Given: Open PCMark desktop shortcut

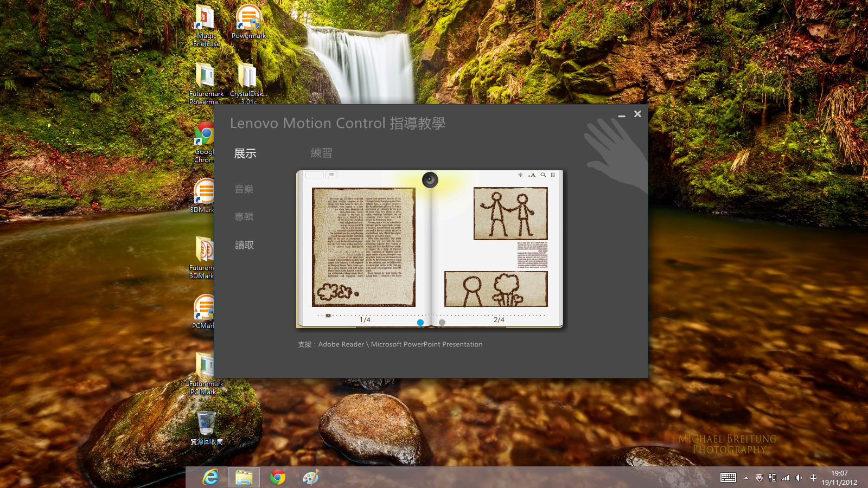Looking at the screenshot, I should [x=203, y=312].
